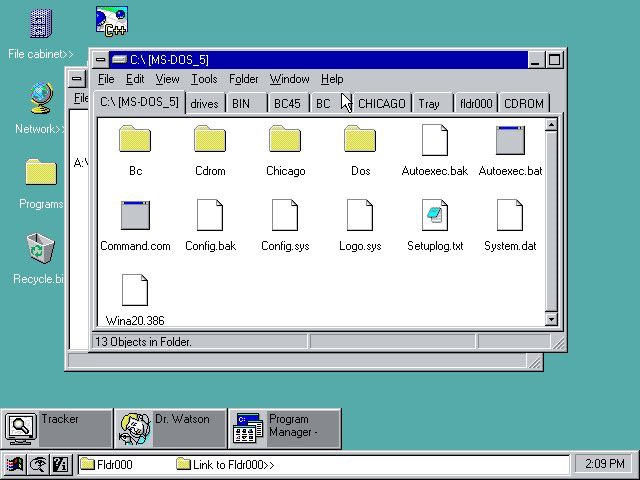The height and width of the screenshot is (480, 640).
Task: Click the Setuplog.txt file icon
Action: (x=435, y=216)
